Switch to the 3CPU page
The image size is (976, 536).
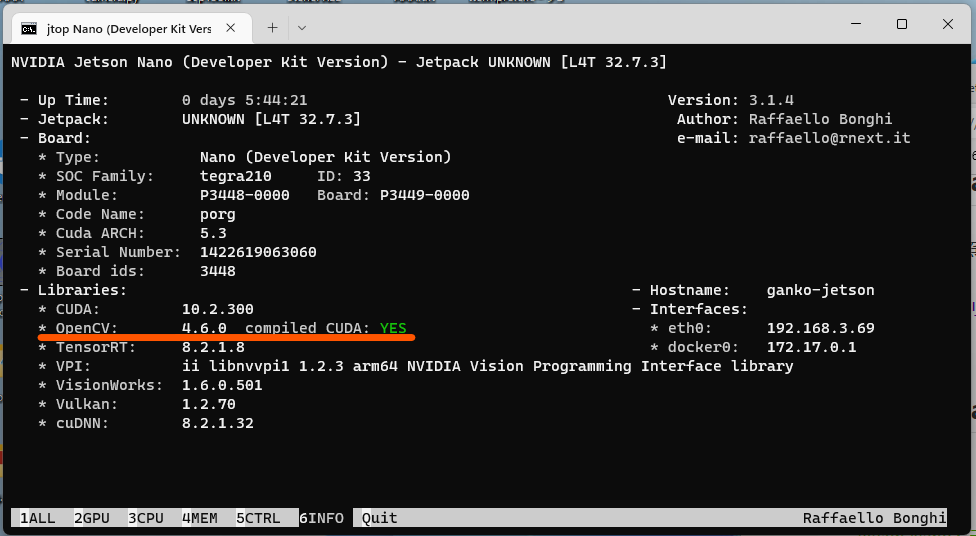tap(146, 518)
